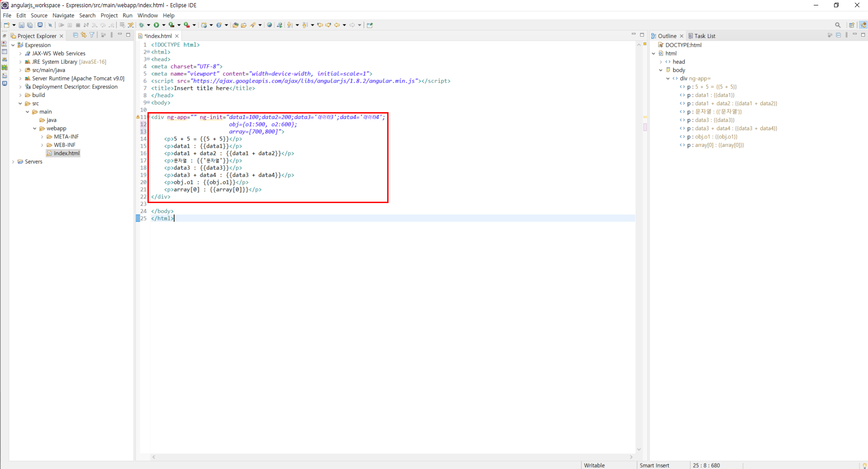Switch to the Task List tab
The image size is (868, 469).
click(x=702, y=36)
